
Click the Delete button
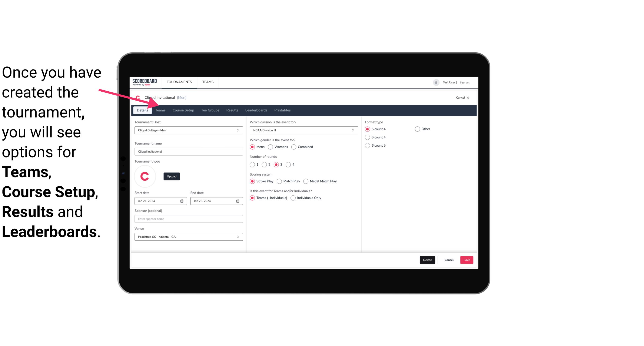[427, 260]
